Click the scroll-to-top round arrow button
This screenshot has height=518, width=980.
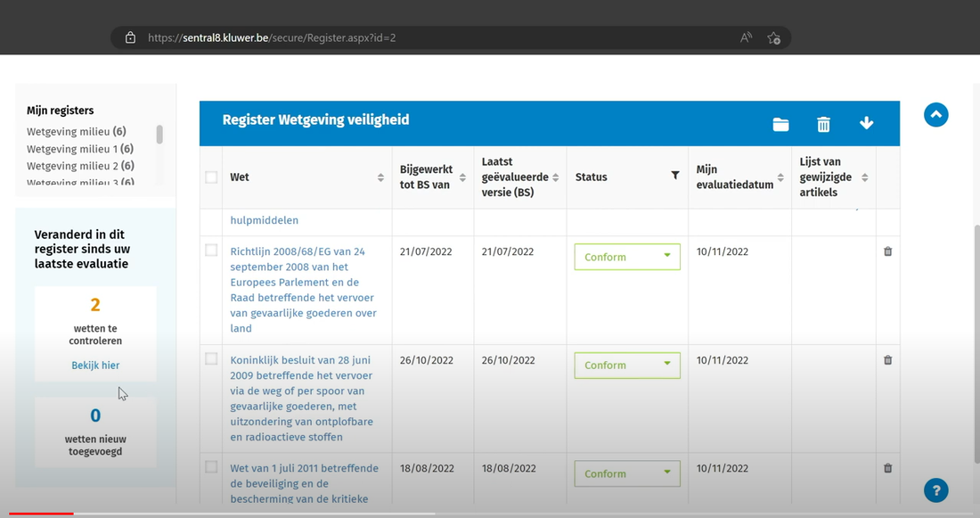(x=935, y=115)
